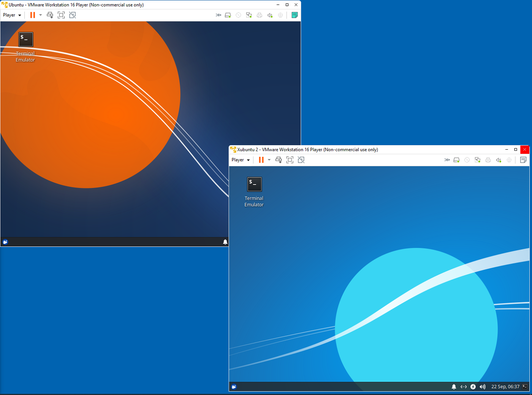This screenshot has height=395, width=532.
Task: Send Ctrl+Alt+Del to Ubuntu VM
Action: click(50, 15)
